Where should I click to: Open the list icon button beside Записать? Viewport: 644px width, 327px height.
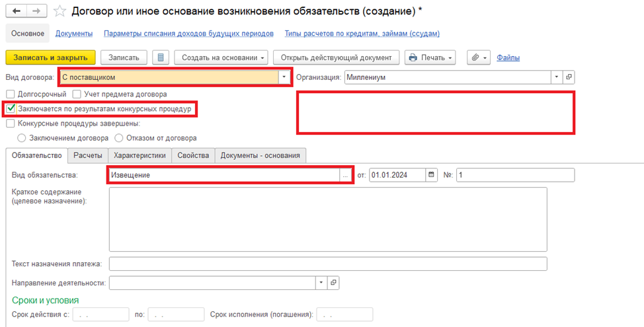tap(161, 57)
